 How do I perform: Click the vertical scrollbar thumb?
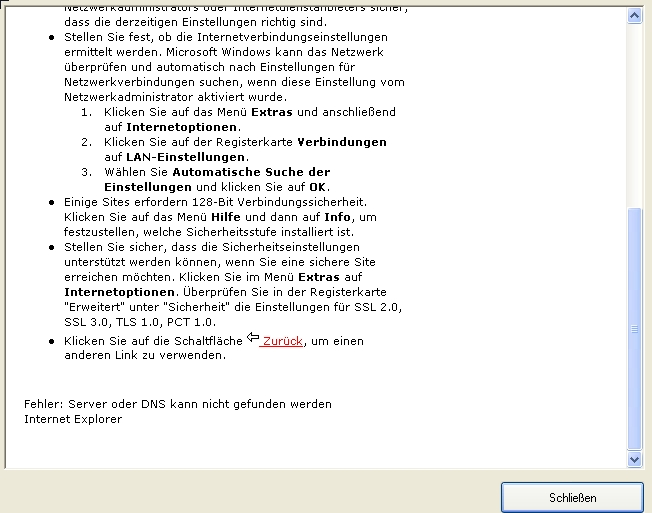(x=633, y=328)
